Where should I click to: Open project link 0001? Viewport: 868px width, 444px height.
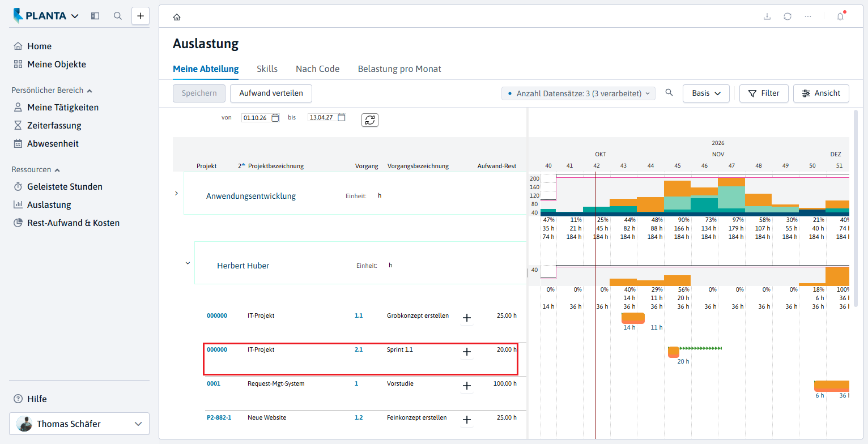213,383
